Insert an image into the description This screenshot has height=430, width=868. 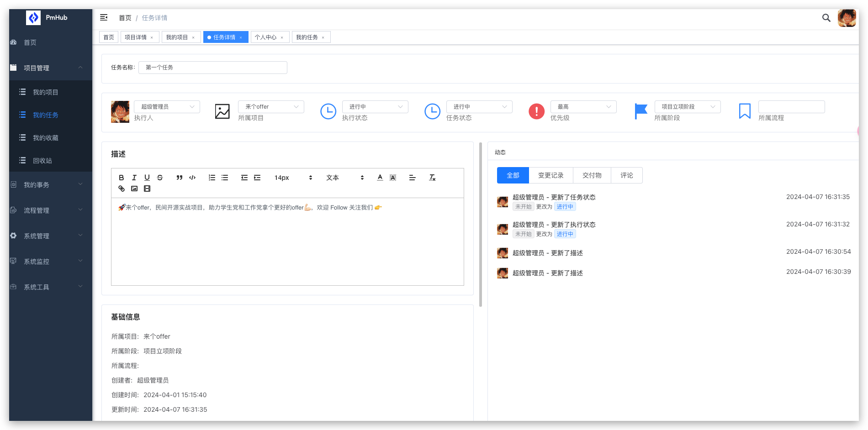pyautogui.click(x=134, y=189)
